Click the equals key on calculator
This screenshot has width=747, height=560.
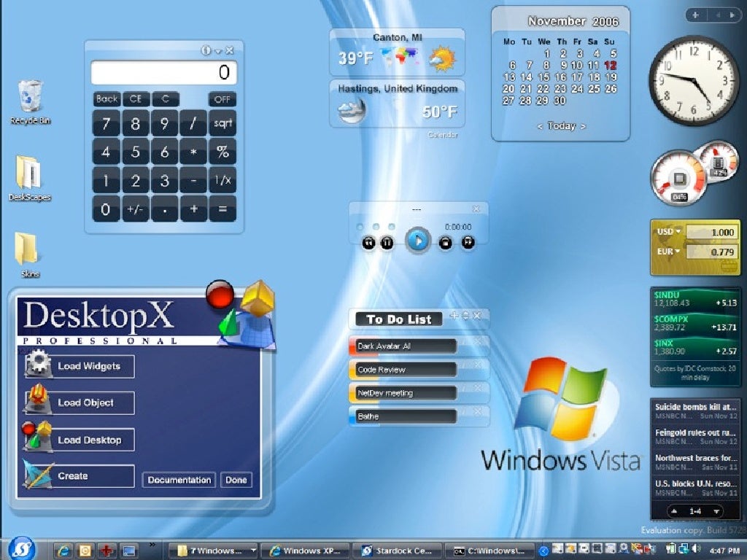222,209
